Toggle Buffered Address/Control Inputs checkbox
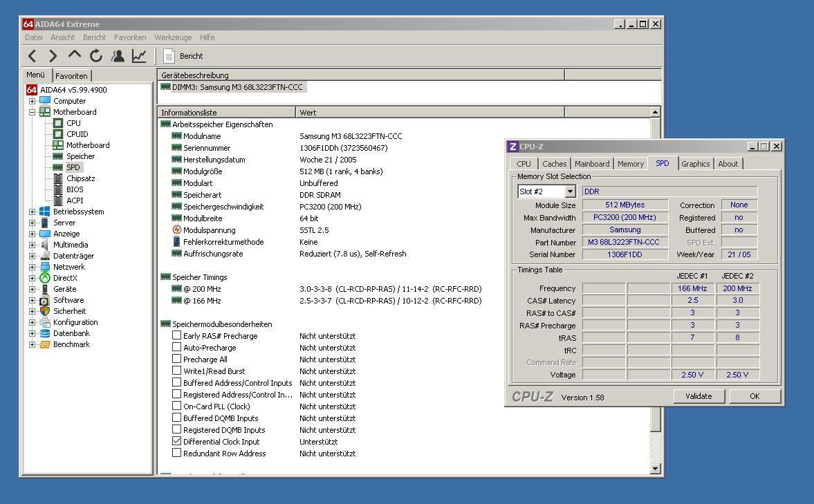Viewport: 814px width, 504px height. coord(176,382)
